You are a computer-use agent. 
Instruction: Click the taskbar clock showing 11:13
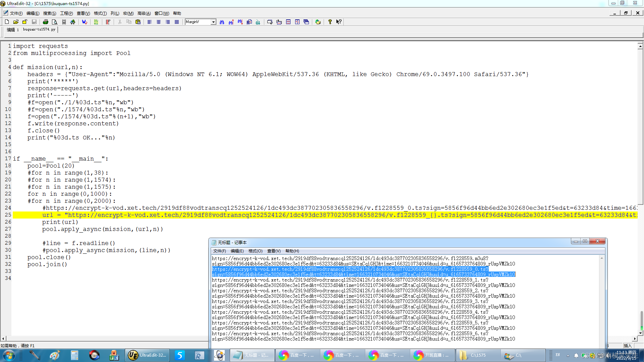click(x=626, y=355)
